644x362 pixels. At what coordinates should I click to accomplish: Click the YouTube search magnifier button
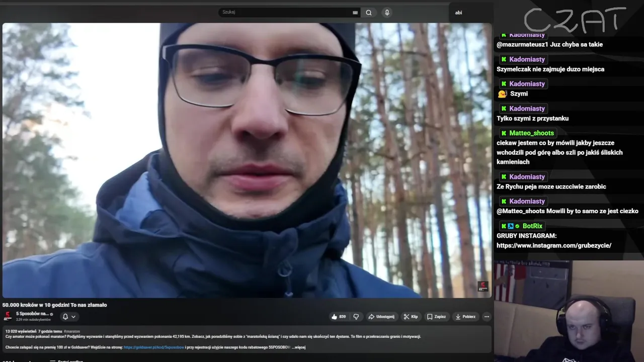tap(369, 13)
